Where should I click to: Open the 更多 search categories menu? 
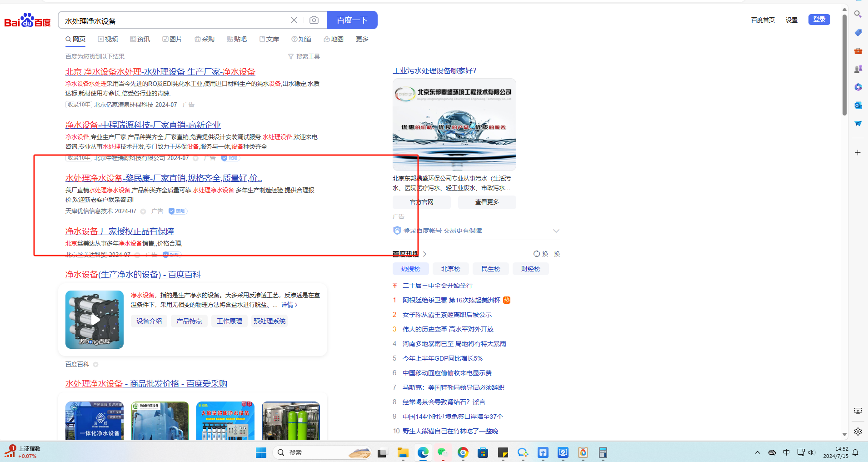click(362, 39)
